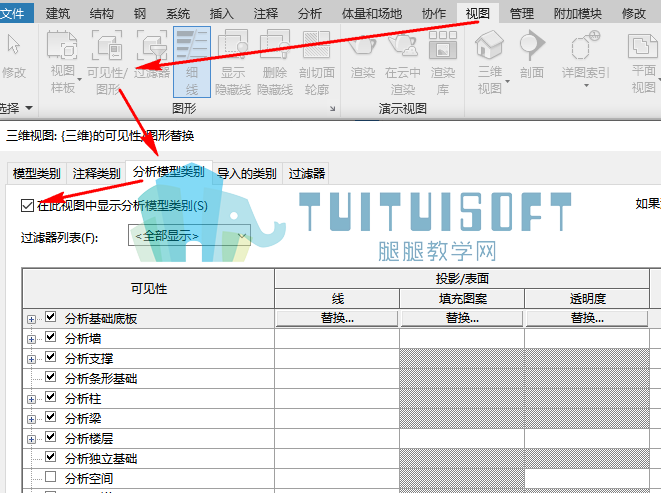Open 选择 panel dropdown arrow
Image resolution: width=661 pixels, height=493 pixels.
[29, 108]
